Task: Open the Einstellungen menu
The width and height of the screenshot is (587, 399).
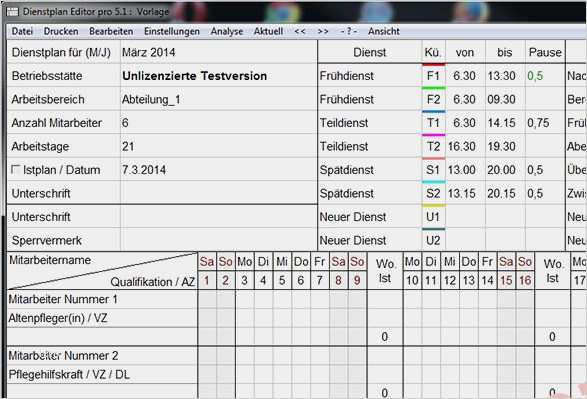Action: point(172,31)
